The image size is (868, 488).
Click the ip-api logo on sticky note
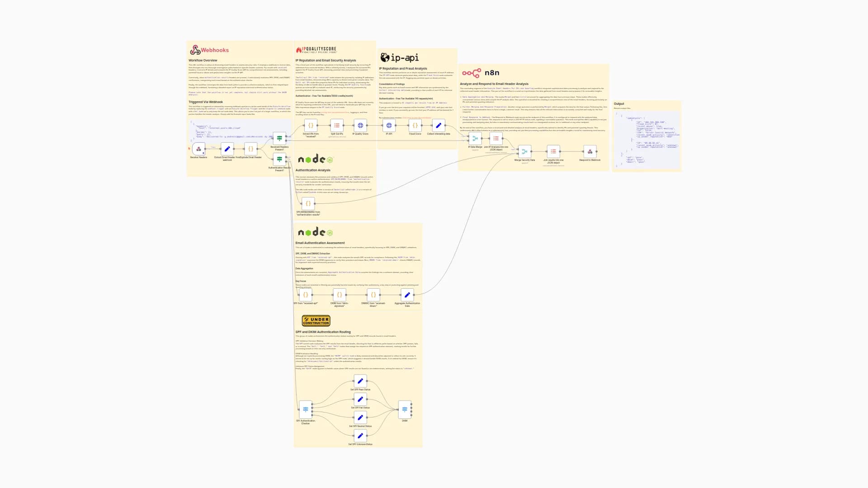(400, 57)
